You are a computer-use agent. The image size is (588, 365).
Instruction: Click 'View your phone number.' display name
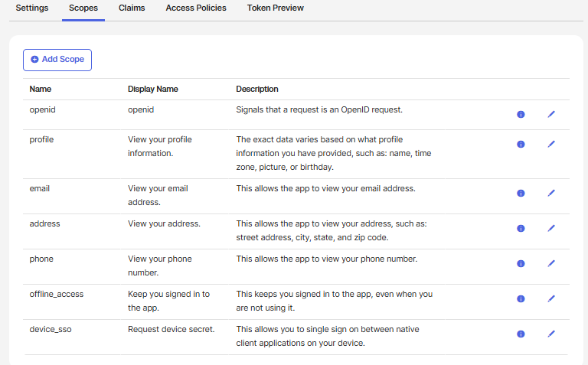pos(160,266)
